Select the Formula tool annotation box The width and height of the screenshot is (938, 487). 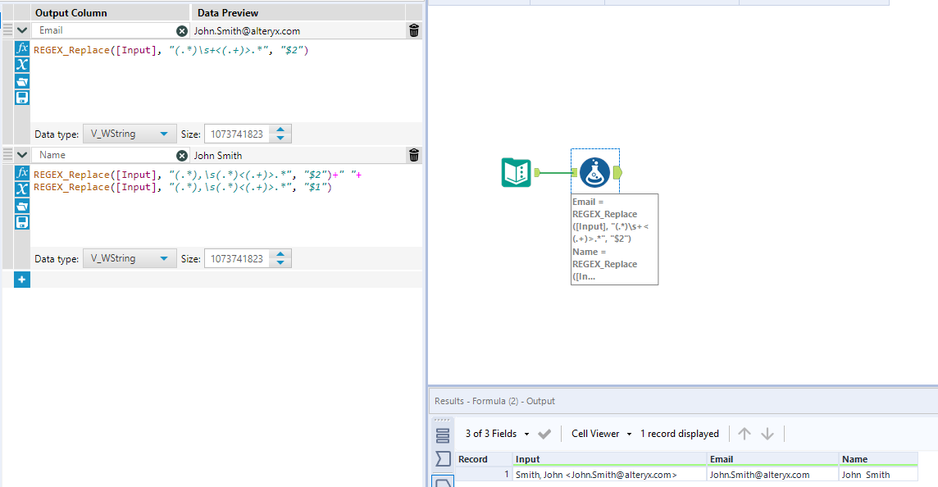[x=614, y=239]
